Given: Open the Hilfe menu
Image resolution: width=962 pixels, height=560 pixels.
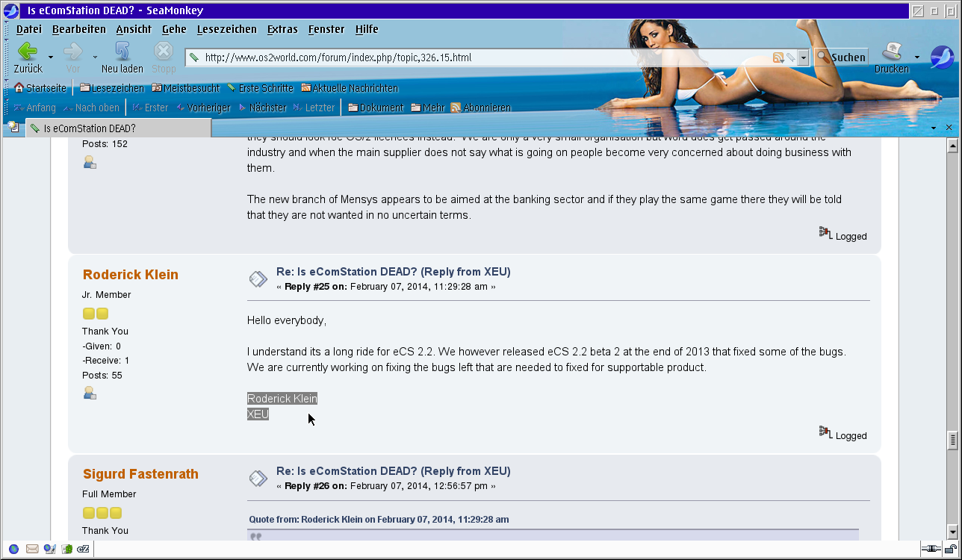Looking at the screenshot, I should pos(367,29).
